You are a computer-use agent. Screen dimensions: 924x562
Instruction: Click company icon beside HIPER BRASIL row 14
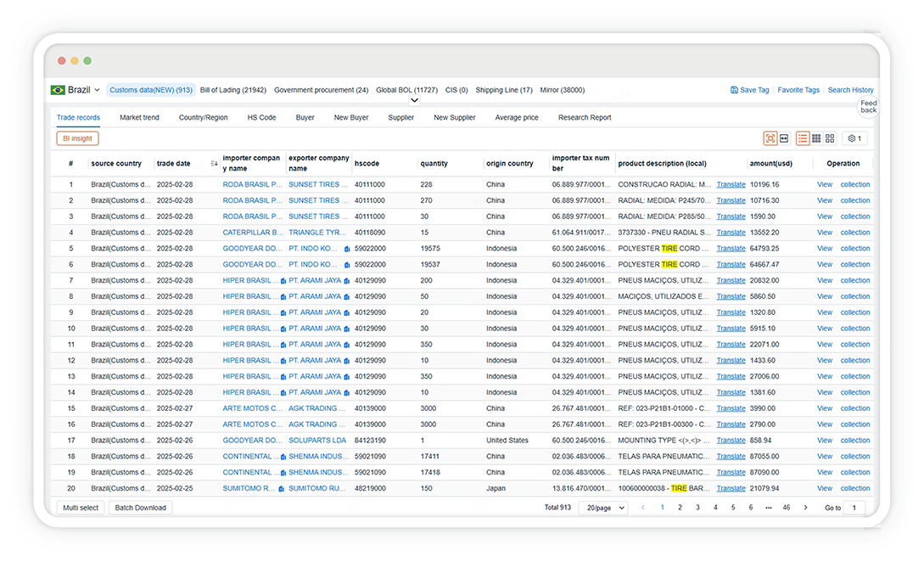[x=283, y=393]
